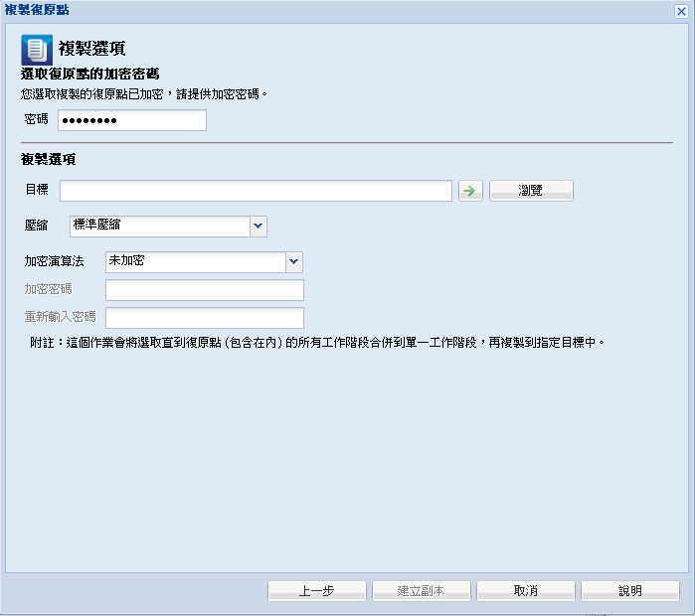Close the 複製復原點 dialog
The width and height of the screenshot is (695, 616).
point(681,11)
